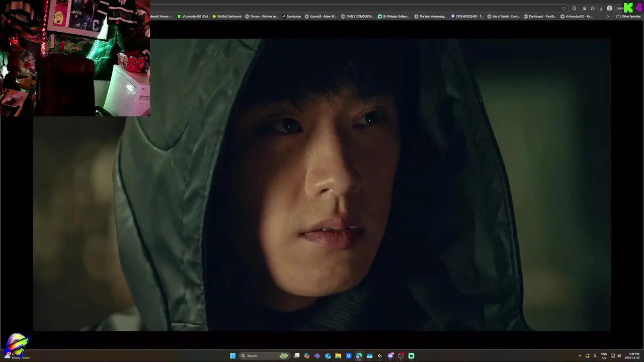Image resolution: width=644 pixels, height=362 pixels.
Task: Open the Disney+ | Movies bookmark
Action: click(261, 16)
